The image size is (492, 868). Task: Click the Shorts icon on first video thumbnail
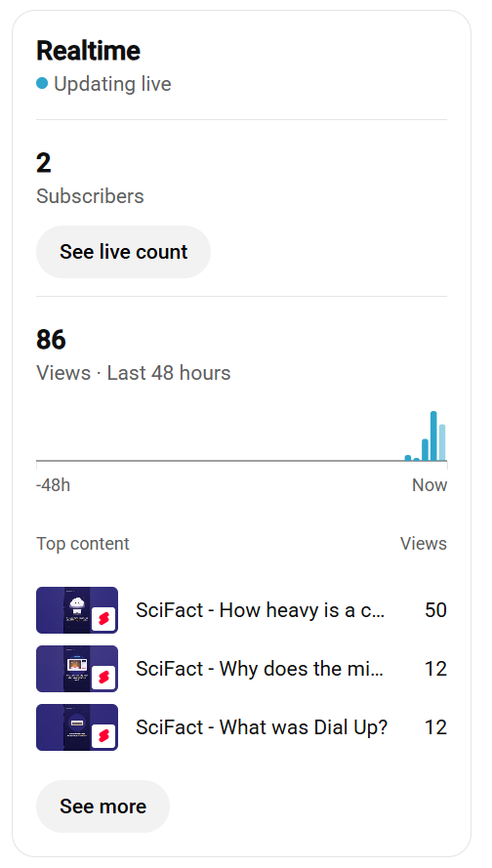coord(102,619)
